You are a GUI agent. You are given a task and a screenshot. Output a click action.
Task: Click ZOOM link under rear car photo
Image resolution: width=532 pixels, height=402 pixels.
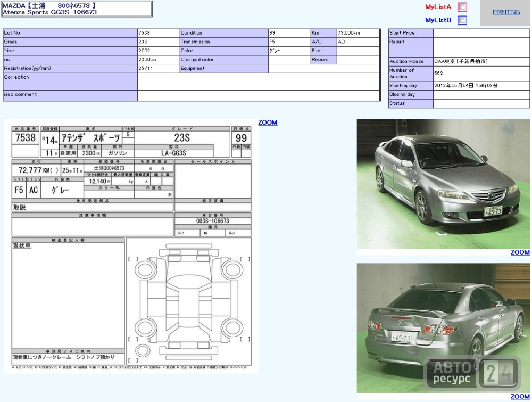pos(520,396)
